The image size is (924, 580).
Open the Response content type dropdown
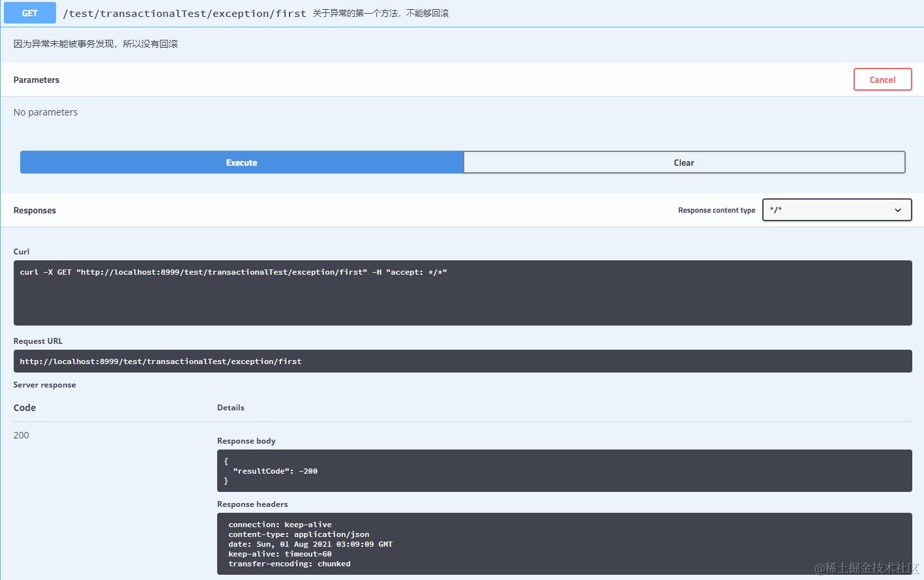click(837, 210)
